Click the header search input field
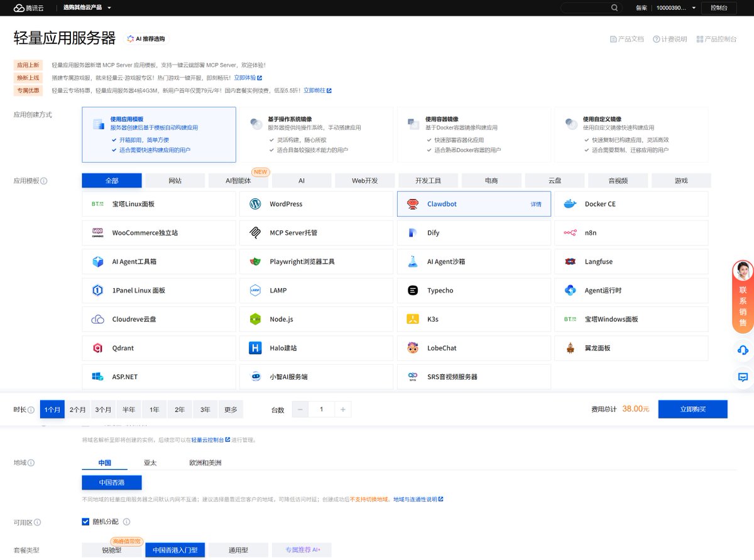 (x=584, y=8)
